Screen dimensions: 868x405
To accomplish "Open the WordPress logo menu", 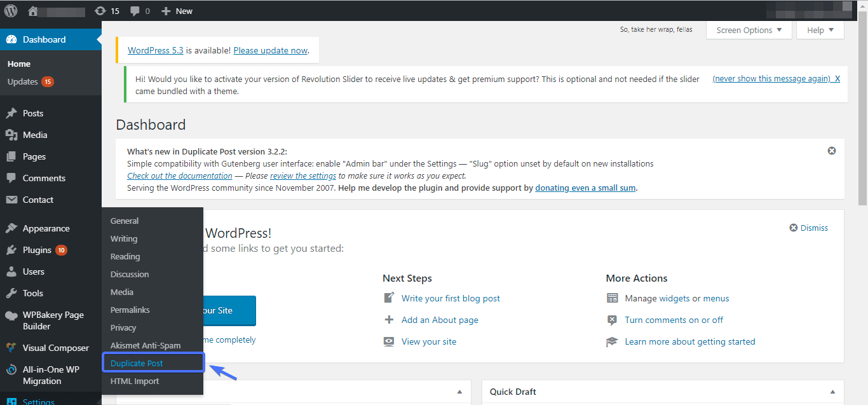I will click(11, 11).
